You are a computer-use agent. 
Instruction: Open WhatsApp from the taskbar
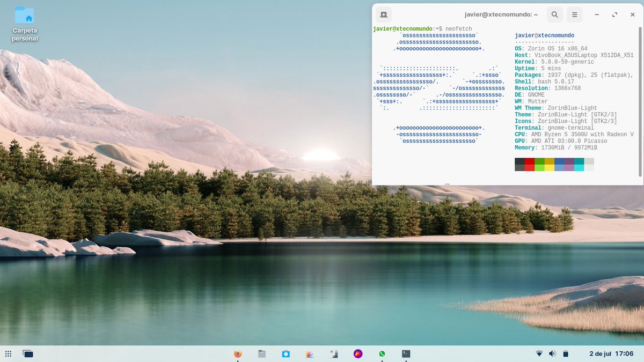coord(382,353)
